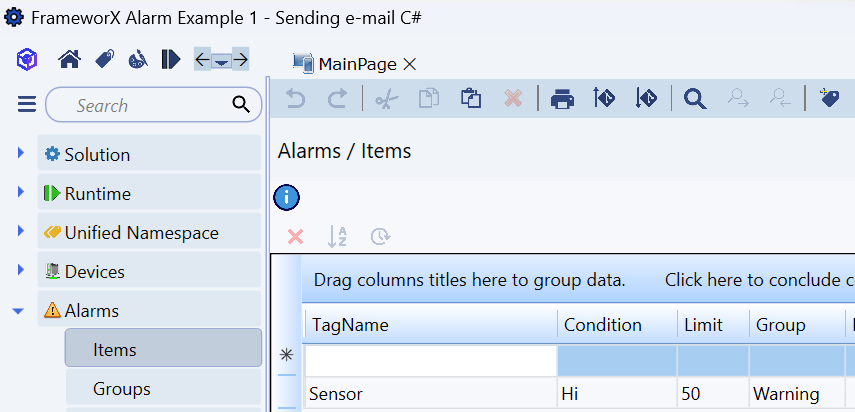Open the navigation history dropdown arrow
The height and width of the screenshot is (412, 855).
click(x=221, y=61)
